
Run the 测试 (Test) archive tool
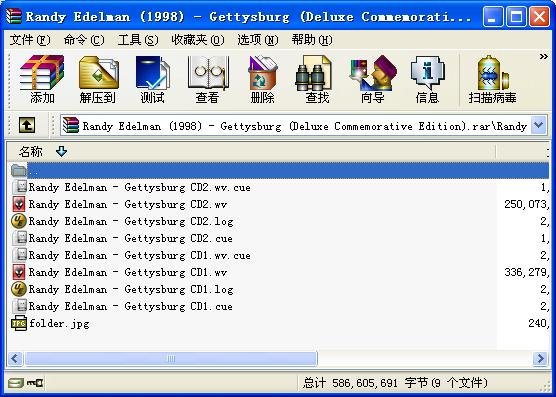point(152,79)
